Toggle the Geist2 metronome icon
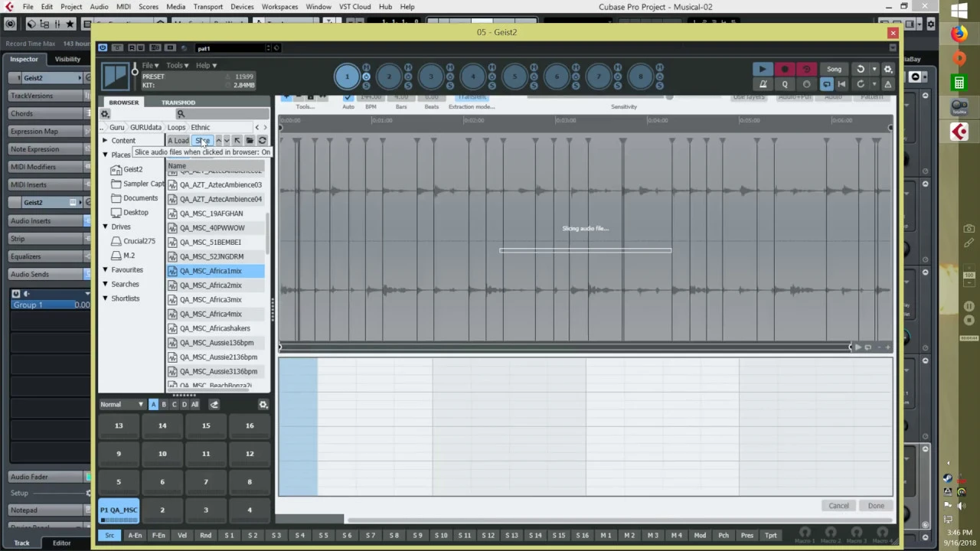Viewport: 980px width, 551px height. (763, 84)
